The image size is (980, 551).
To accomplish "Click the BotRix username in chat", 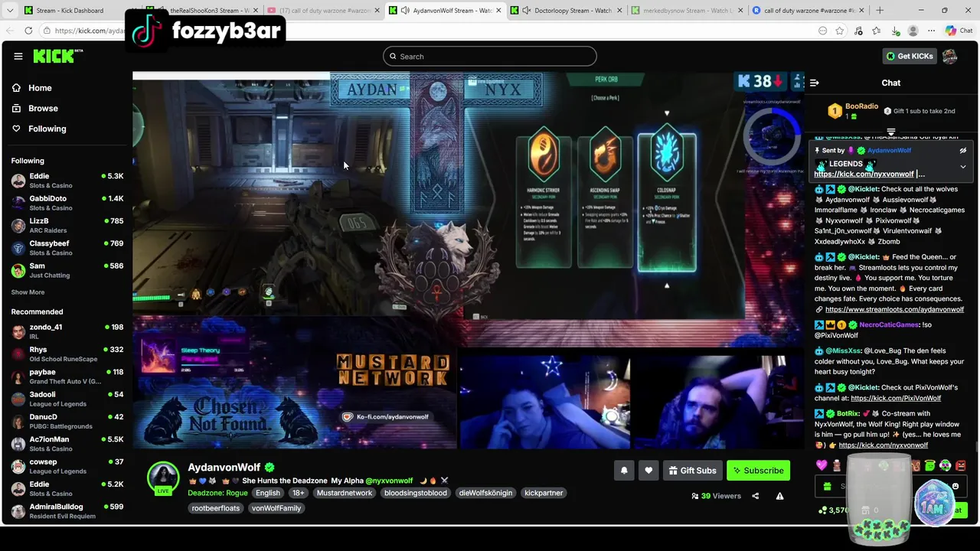I will click(848, 414).
